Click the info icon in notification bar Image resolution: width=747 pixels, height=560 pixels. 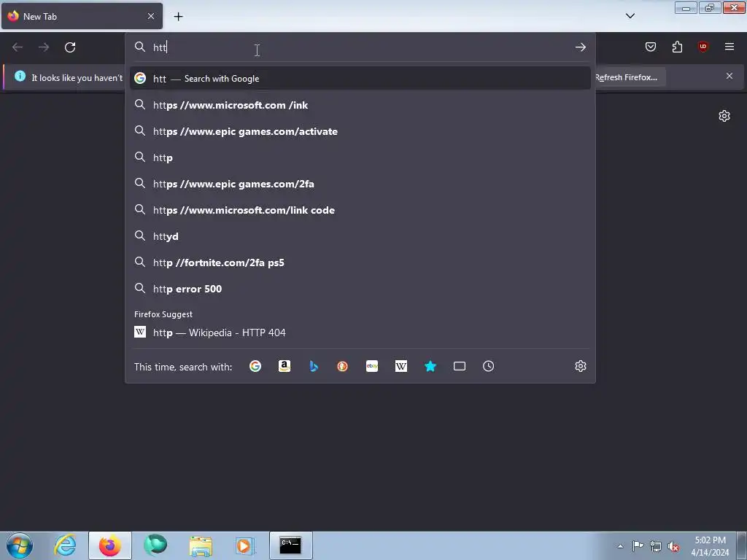click(x=20, y=76)
